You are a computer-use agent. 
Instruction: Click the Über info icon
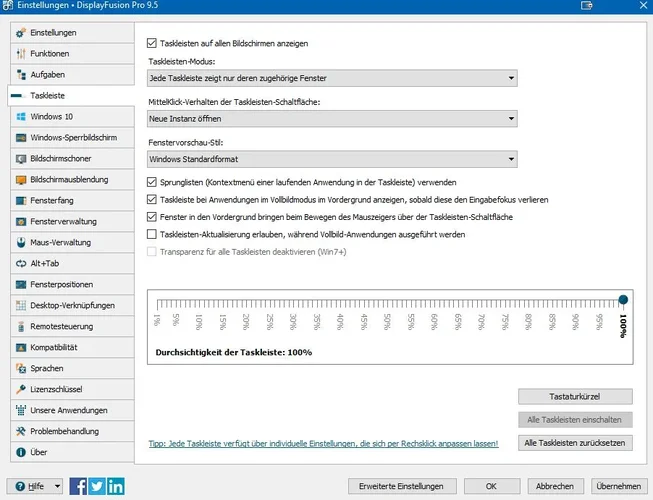21,453
